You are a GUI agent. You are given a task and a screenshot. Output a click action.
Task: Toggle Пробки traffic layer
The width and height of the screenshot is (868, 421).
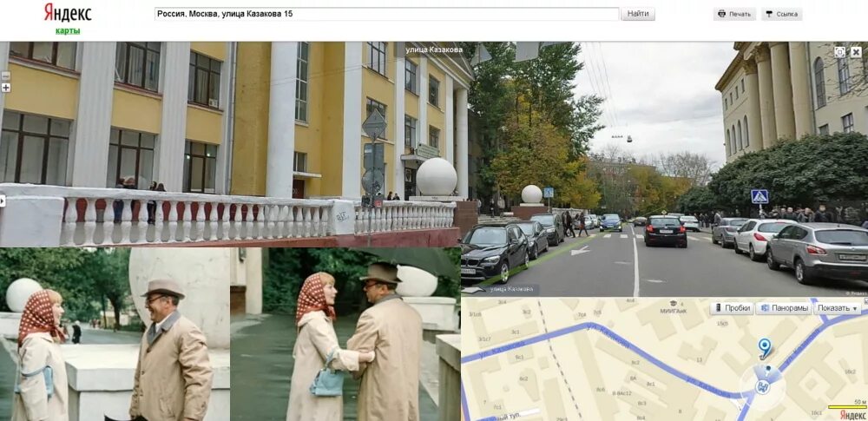(733, 308)
